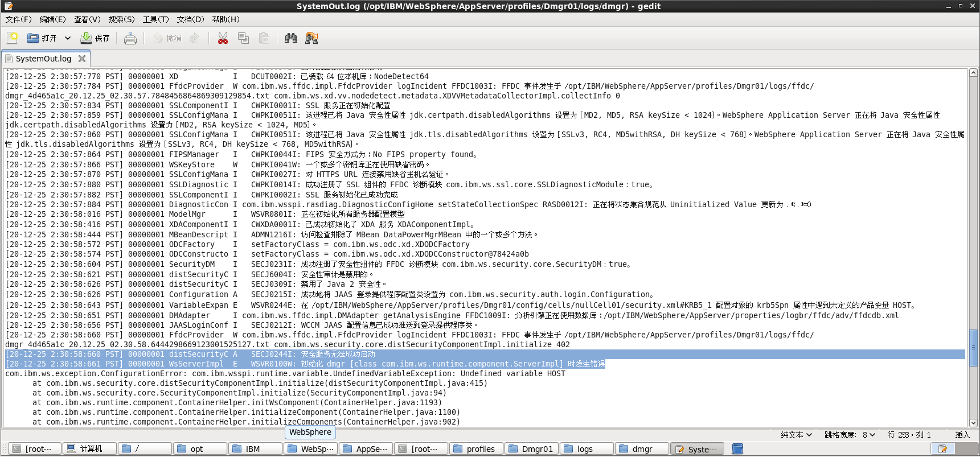Click the 打开 (Open) toolbar button
This screenshot has width=980, height=457.
click(42, 38)
